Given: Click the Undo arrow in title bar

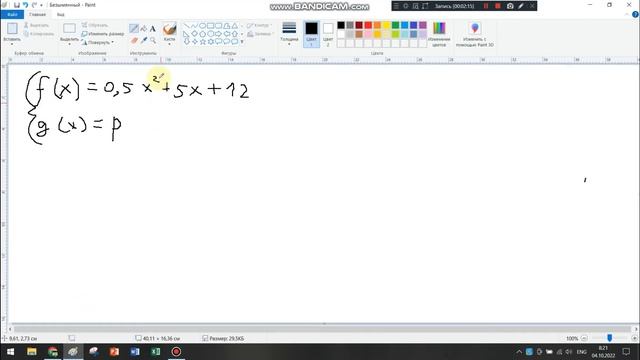Looking at the screenshot, I should pyautogui.click(x=25, y=5).
